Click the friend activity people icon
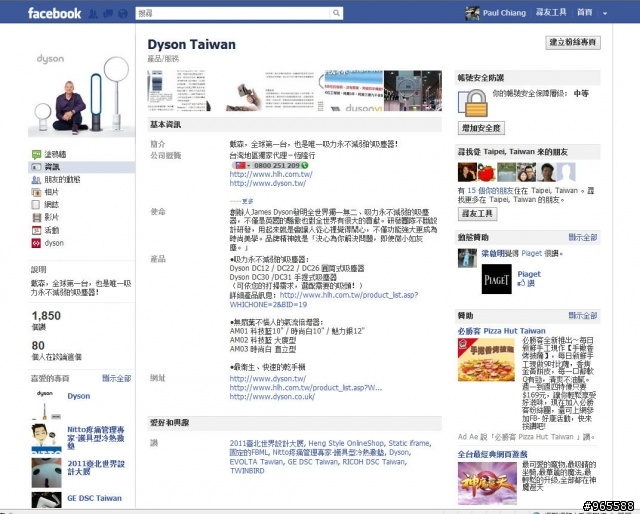Screen dimensions: 640x514 click(36, 180)
